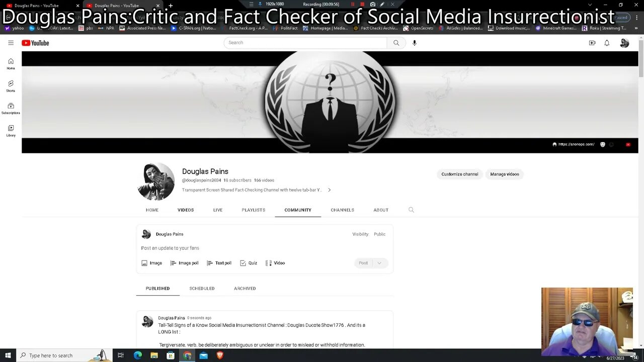Go to the YouTube home logo
Screen dimensions: 644x362
35,43
